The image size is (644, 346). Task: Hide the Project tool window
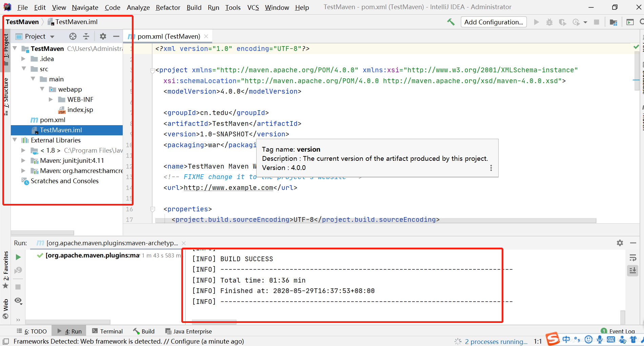[116, 36]
